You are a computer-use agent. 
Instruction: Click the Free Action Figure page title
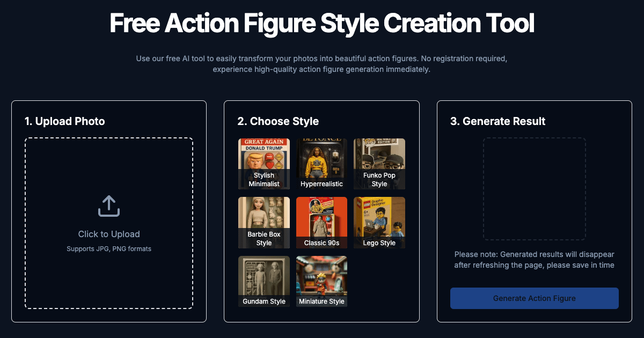tap(322, 24)
